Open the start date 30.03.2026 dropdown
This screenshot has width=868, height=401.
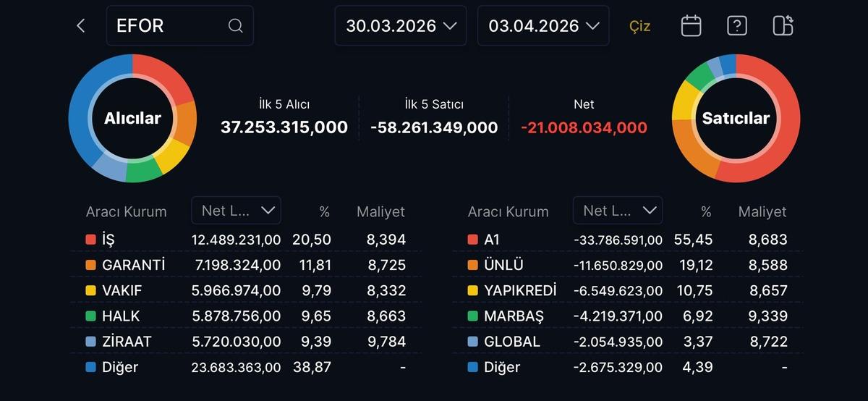pyautogui.click(x=401, y=26)
